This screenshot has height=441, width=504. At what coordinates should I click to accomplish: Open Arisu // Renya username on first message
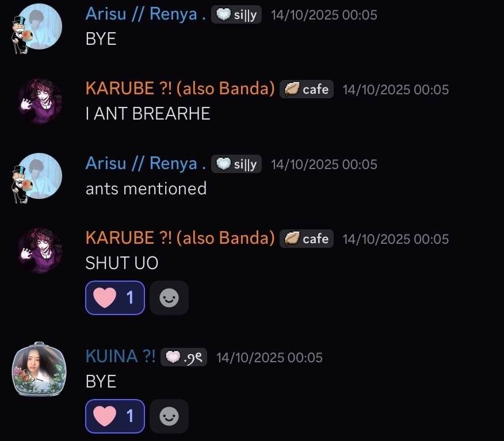pos(146,14)
